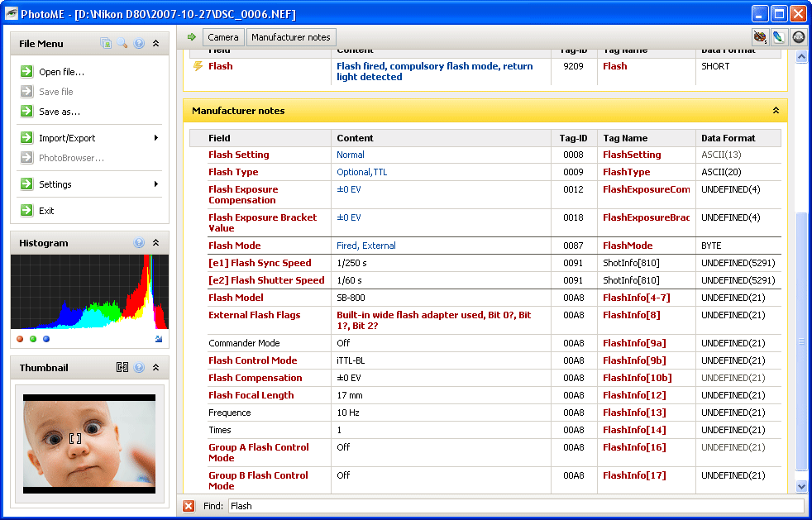Click green arrow icon next to Save as

27,111
